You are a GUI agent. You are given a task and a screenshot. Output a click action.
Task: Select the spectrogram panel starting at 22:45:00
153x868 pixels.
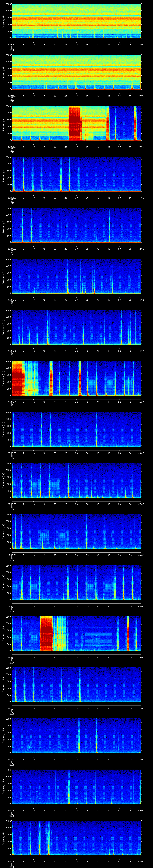pyautogui.click(x=76, y=429)
